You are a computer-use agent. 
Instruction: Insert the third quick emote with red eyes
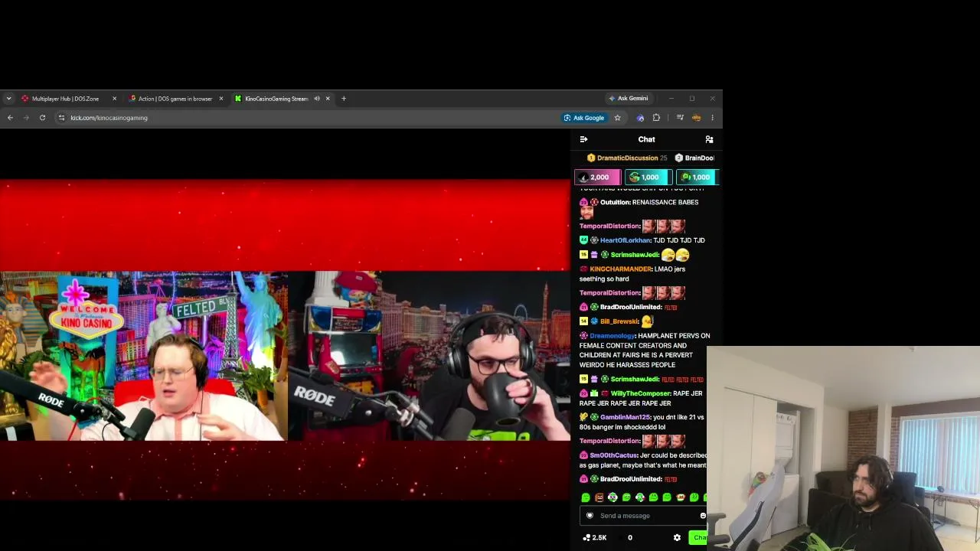pyautogui.click(x=612, y=497)
